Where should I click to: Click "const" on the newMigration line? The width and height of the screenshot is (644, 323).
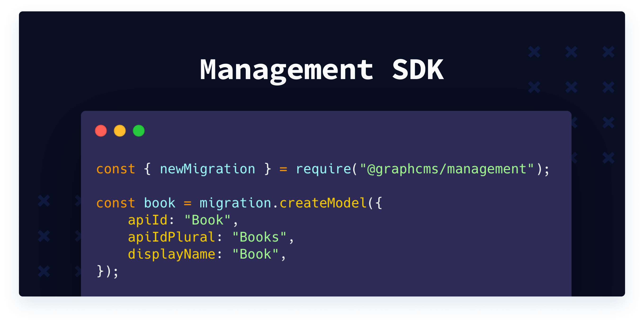116,170
